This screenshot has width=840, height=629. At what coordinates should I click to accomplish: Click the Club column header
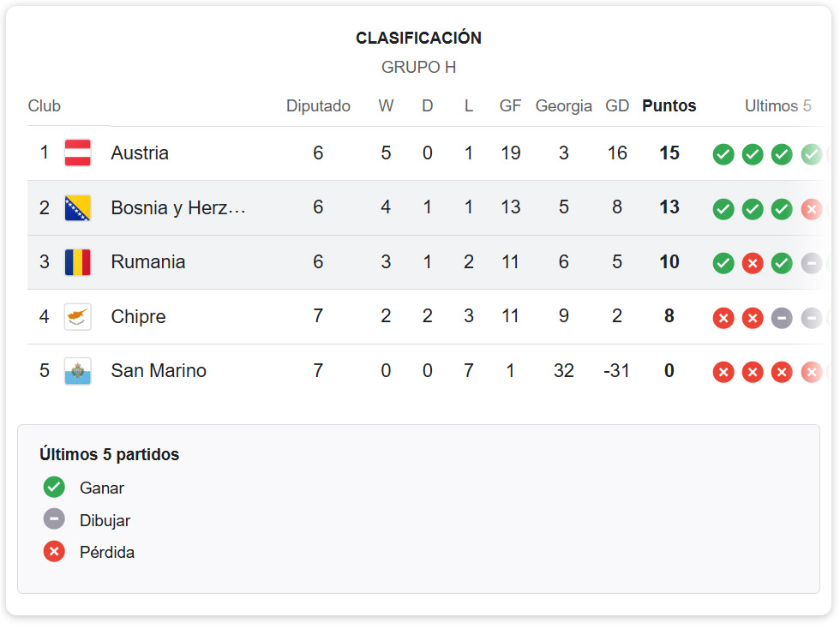click(45, 106)
